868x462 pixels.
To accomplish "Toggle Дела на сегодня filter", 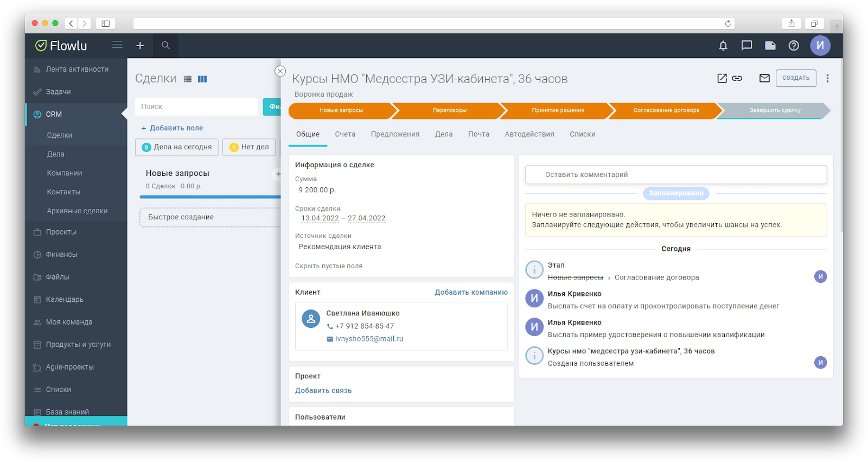I will 177,147.
